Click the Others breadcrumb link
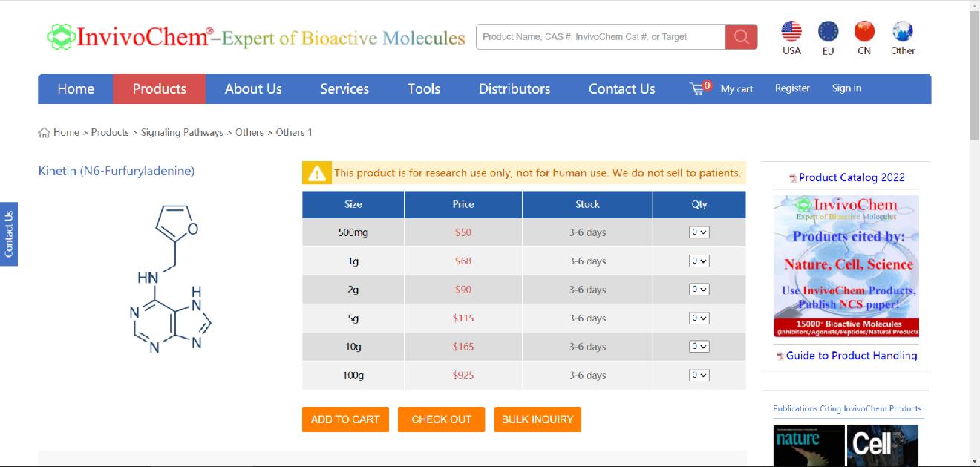 tap(249, 132)
